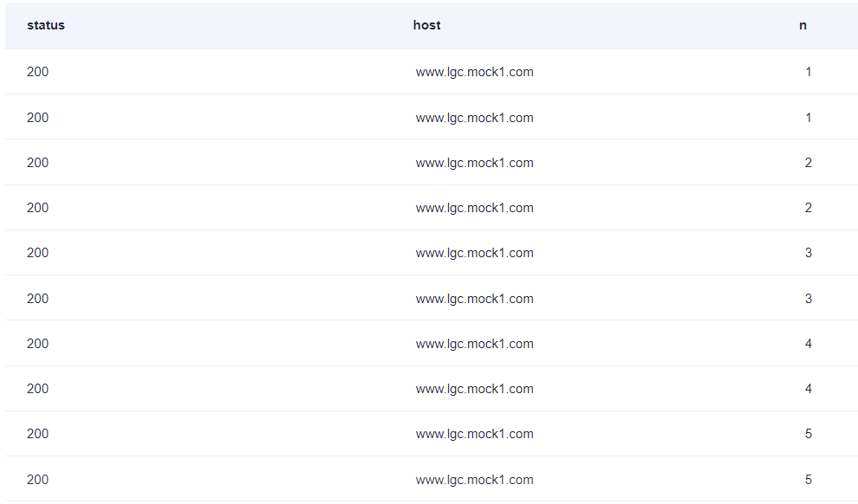Click the host column header
This screenshot has width=858, height=504.
pyautogui.click(x=426, y=25)
